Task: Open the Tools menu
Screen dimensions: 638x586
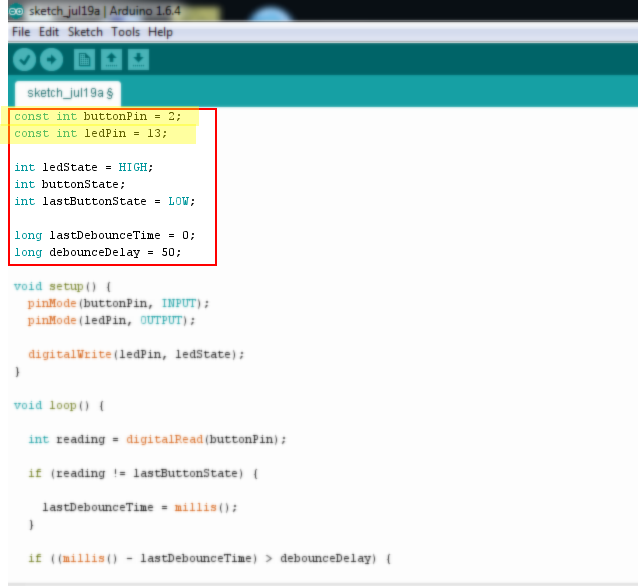Action: (x=125, y=32)
